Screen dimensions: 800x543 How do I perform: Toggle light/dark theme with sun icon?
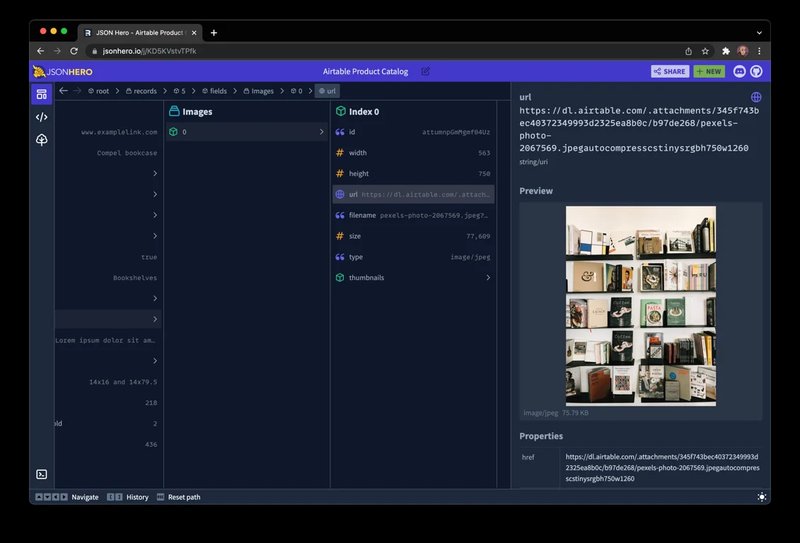(x=762, y=497)
